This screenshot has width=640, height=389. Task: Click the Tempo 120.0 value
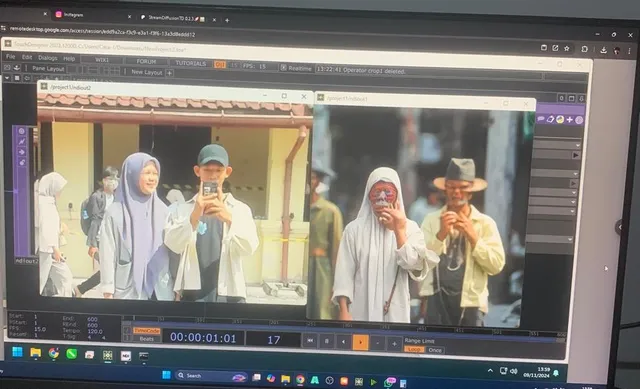coord(94,331)
